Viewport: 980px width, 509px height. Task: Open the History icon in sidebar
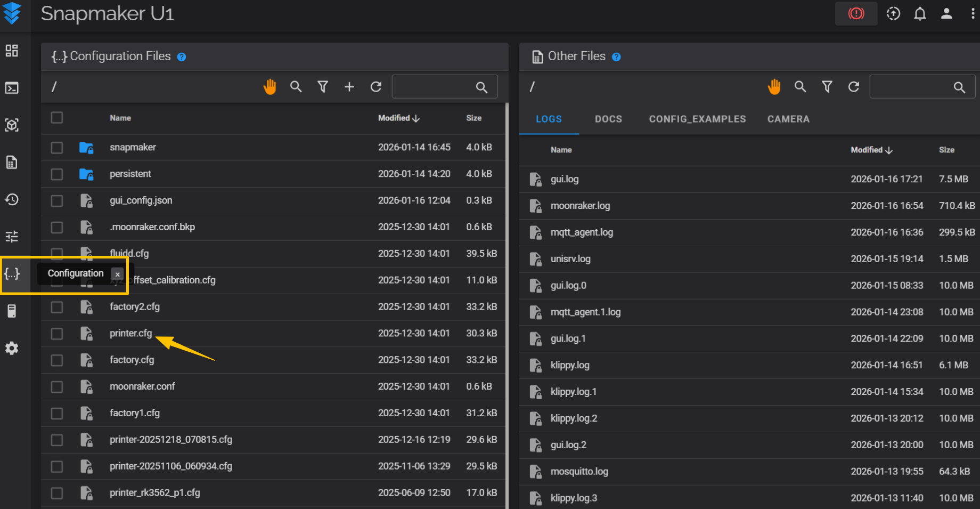click(x=12, y=199)
